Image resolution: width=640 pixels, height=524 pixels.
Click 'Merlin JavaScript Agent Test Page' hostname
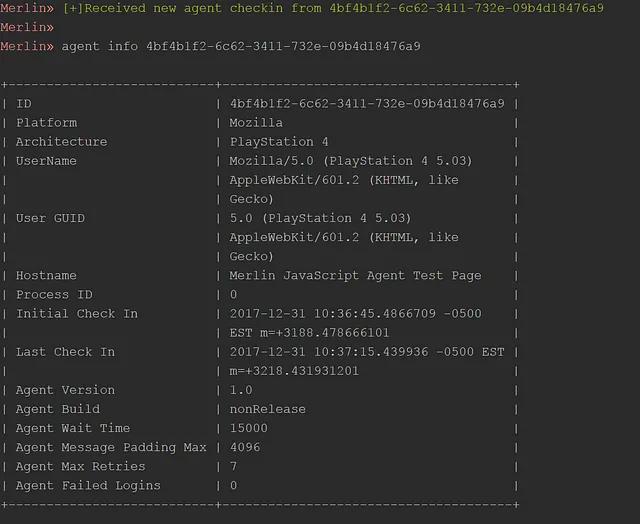[355, 275]
